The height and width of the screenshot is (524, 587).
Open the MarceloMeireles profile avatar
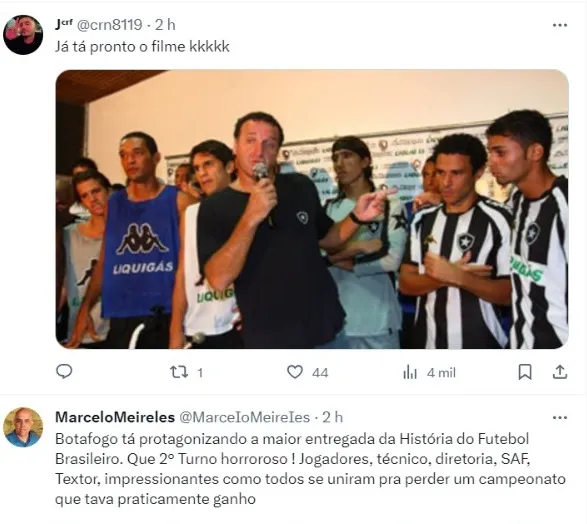23,427
